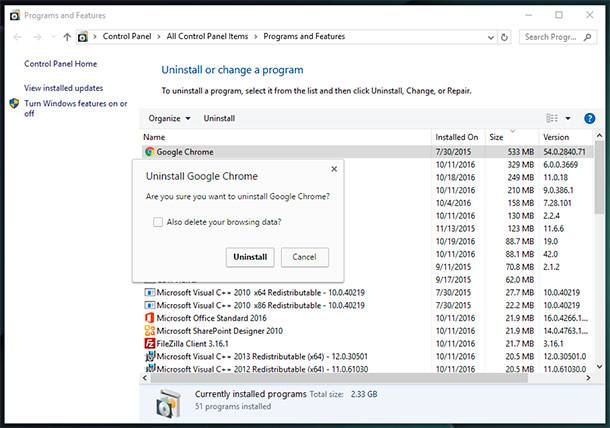Click the address bar Control Panel icon
Viewport: 610px width, 428px height.
(x=82, y=37)
